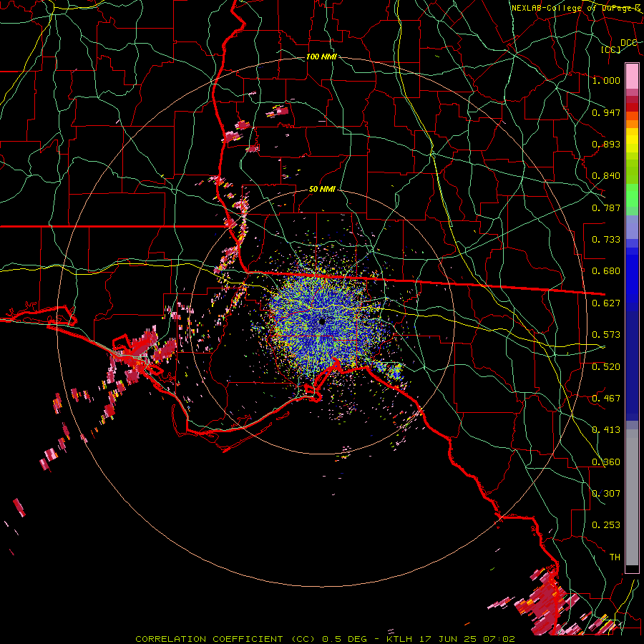Click the black radar site dot
This screenshot has width=644, height=644.
(x=322, y=321)
